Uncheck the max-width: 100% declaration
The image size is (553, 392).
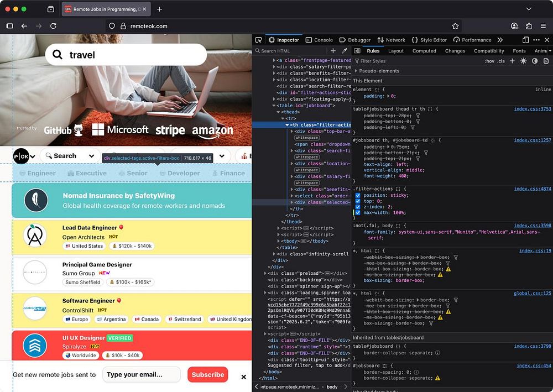358,212
